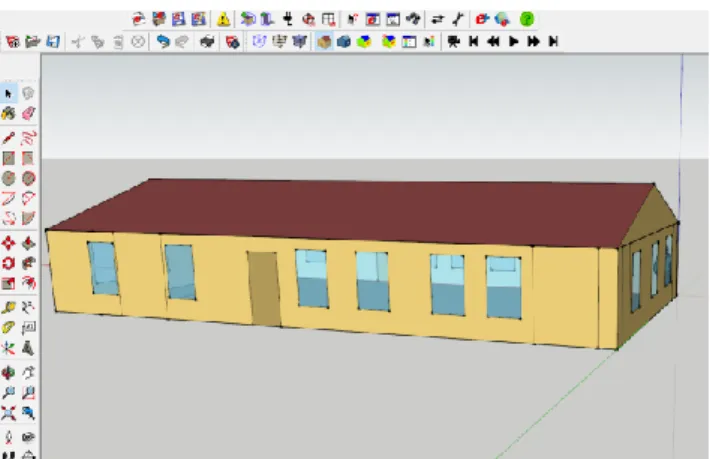Image resolution: width=710 pixels, height=459 pixels.
Task: Choose the Freehand squiggle tool
Action: coord(28,138)
